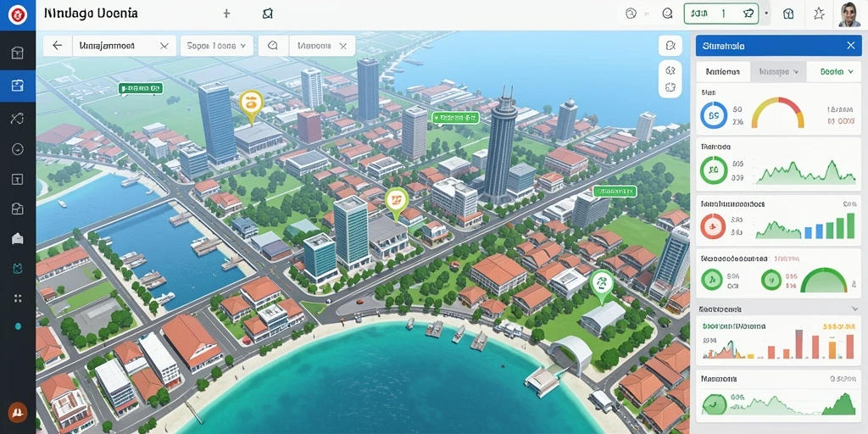868x434 pixels.
Task: Open the user profile photo
Action: coord(849,14)
